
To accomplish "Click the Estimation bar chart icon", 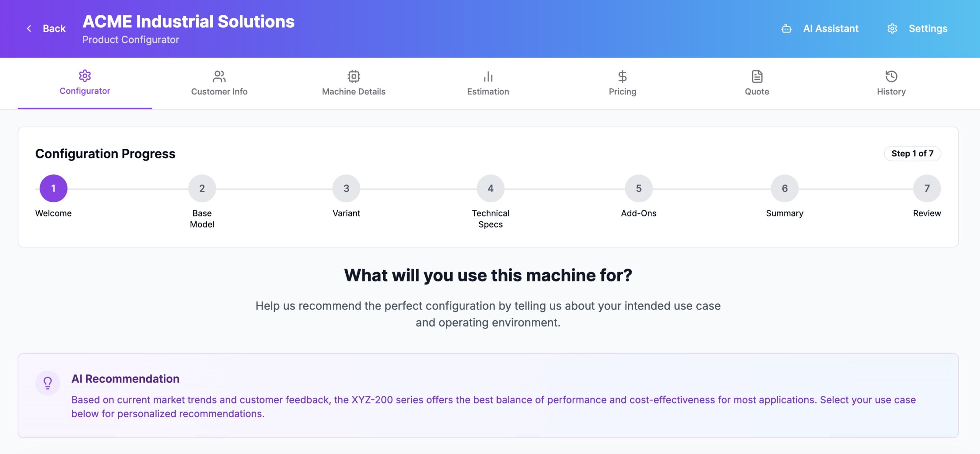I will (488, 76).
